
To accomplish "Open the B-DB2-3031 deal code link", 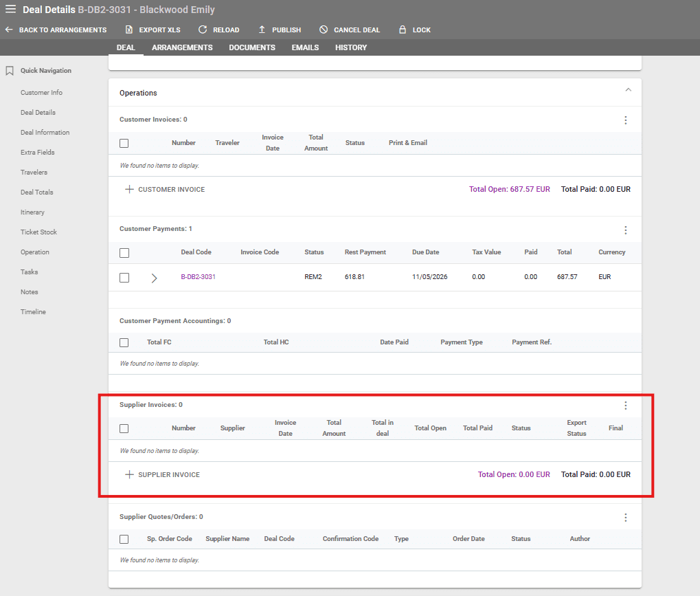I will click(198, 277).
